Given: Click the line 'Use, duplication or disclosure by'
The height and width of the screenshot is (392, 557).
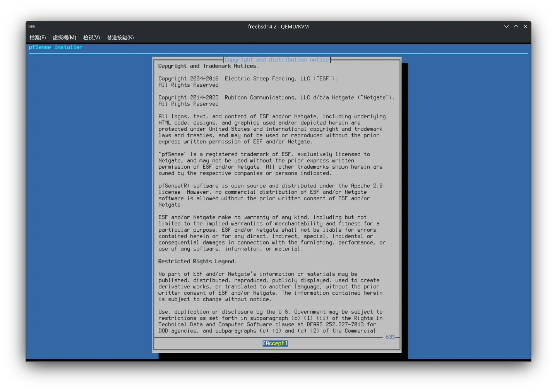Looking at the screenshot, I should pyautogui.click(x=270, y=312).
